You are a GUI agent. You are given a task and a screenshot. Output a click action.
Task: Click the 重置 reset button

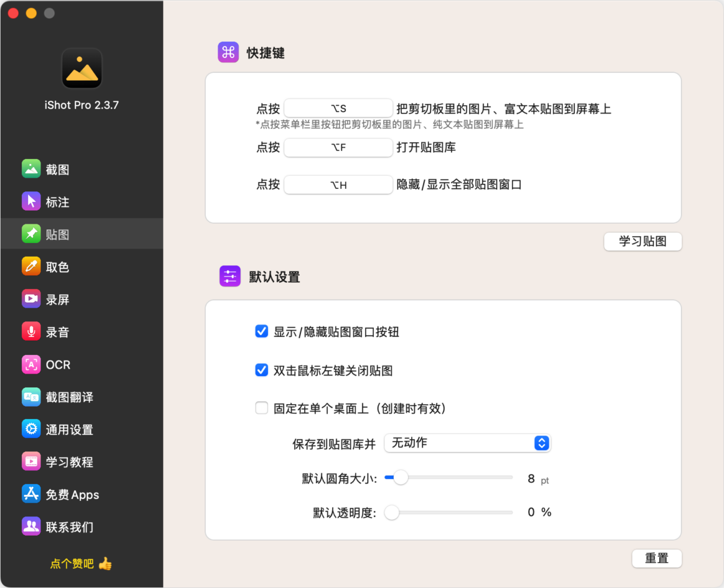(x=657, y=558)
